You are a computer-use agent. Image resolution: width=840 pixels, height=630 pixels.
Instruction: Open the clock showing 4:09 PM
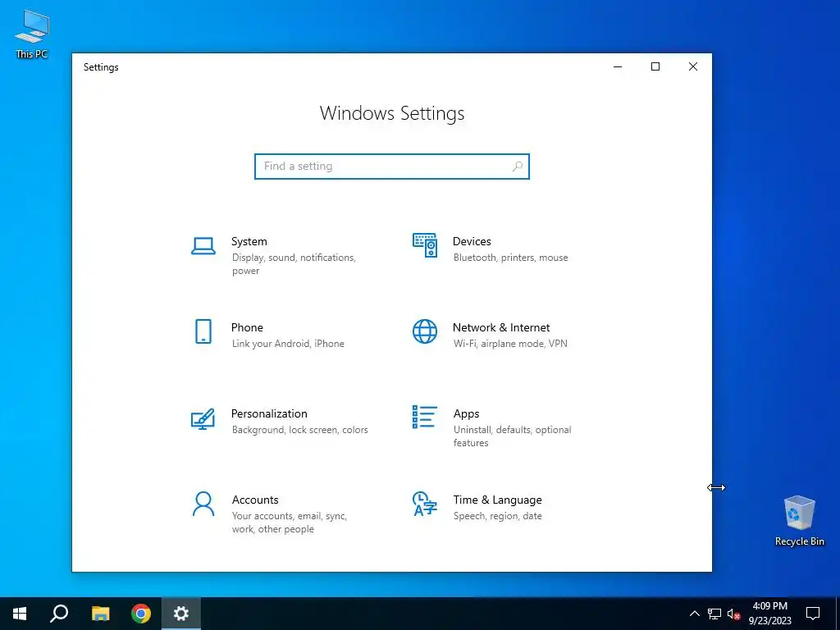769,614
